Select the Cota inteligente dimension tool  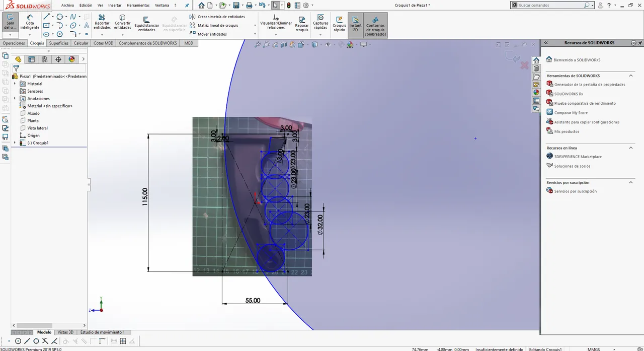tap(30, 23)
